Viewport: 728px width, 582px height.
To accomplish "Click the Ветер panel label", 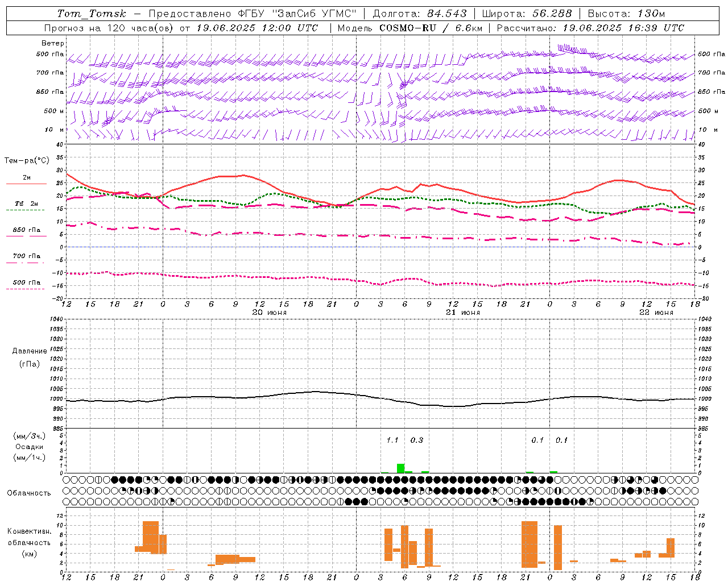I will click(53, 43).
